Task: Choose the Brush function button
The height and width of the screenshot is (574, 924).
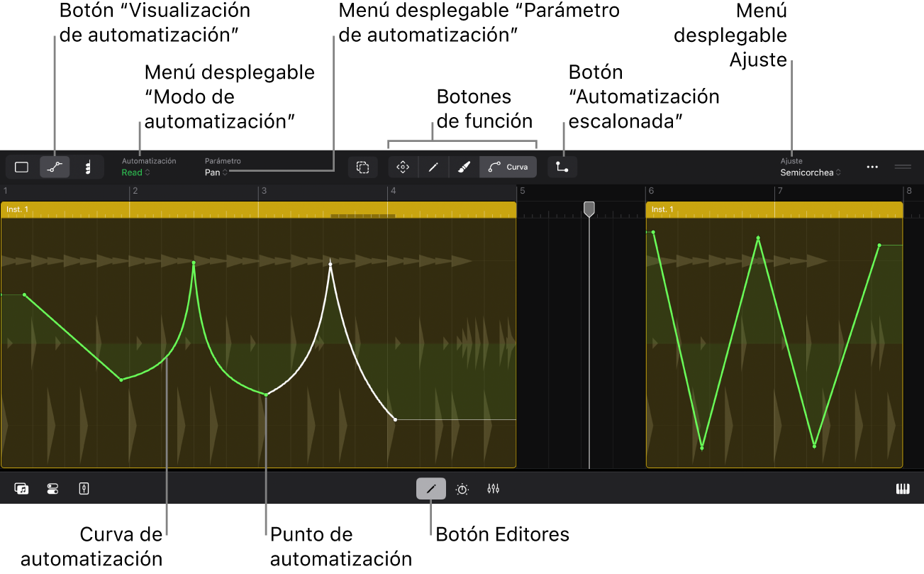Action: [464, 167]
